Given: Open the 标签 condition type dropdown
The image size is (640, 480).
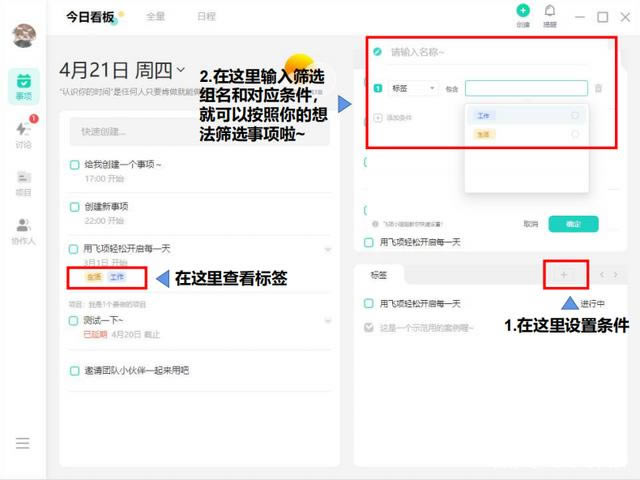Looking at the screenshot, I should coord(412,88).
